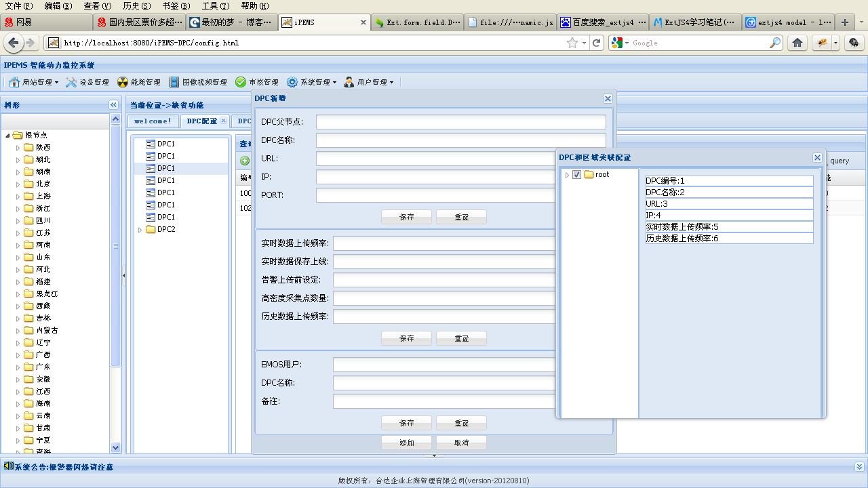Click into the EMOS用户 input field
The height and width of the screenshot is (488, 868).
pyautogui.click(x=444, y=365)
